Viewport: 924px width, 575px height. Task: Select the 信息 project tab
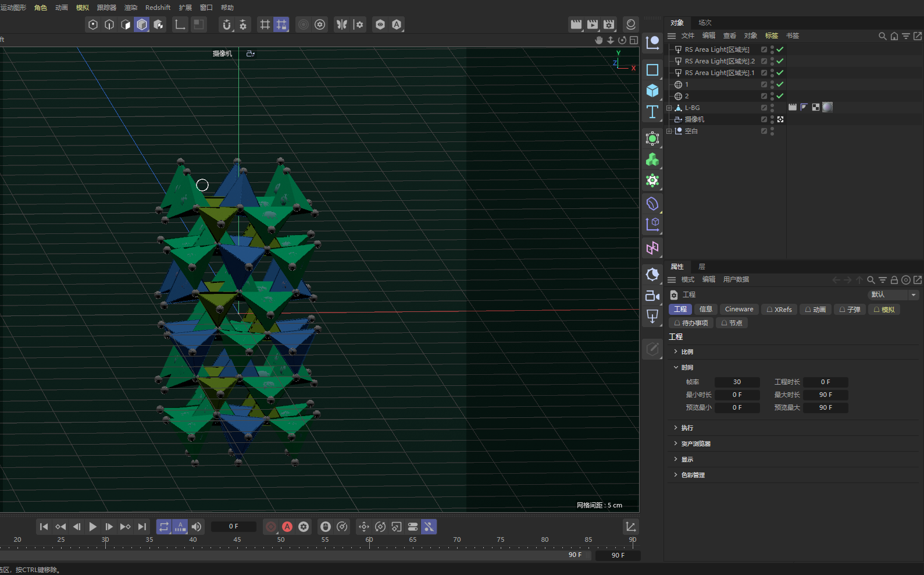tap(706, 310)
